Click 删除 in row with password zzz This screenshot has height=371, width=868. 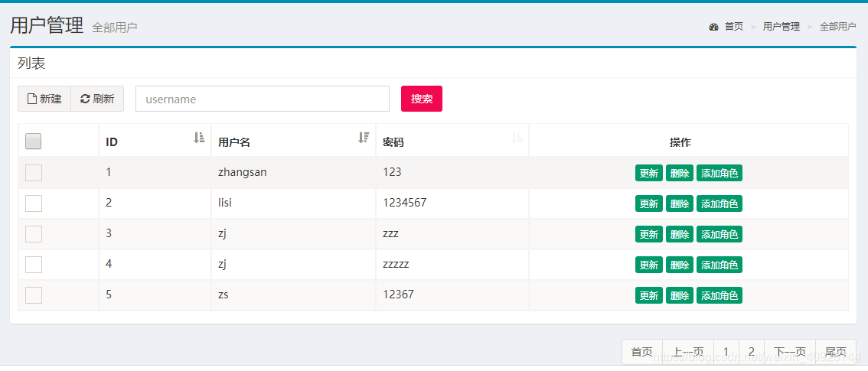pos(680,234)
